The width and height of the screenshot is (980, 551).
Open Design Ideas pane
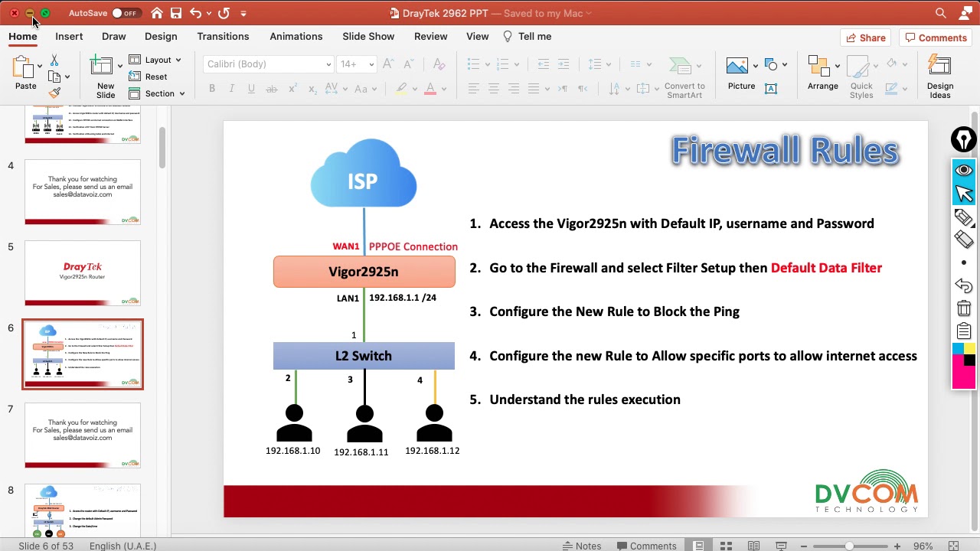pos(939,77)
